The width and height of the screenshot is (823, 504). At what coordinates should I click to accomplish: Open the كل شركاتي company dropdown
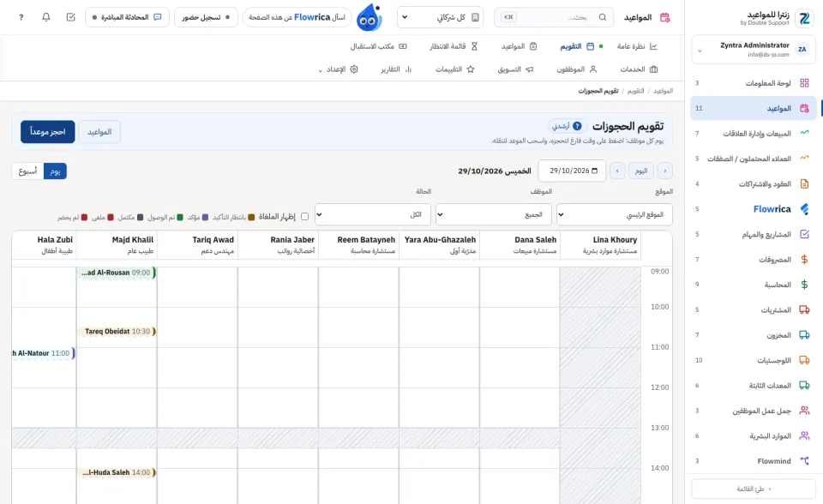coord(440,17)
